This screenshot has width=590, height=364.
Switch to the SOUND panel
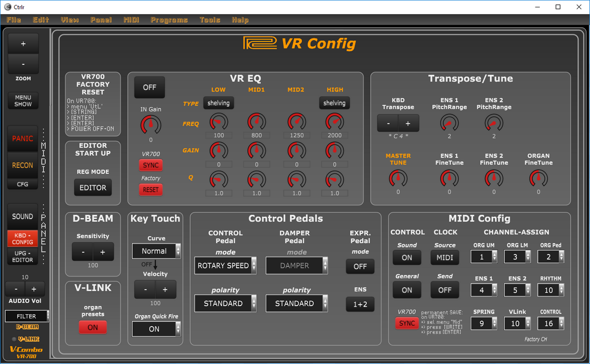[x=23, y=217]
